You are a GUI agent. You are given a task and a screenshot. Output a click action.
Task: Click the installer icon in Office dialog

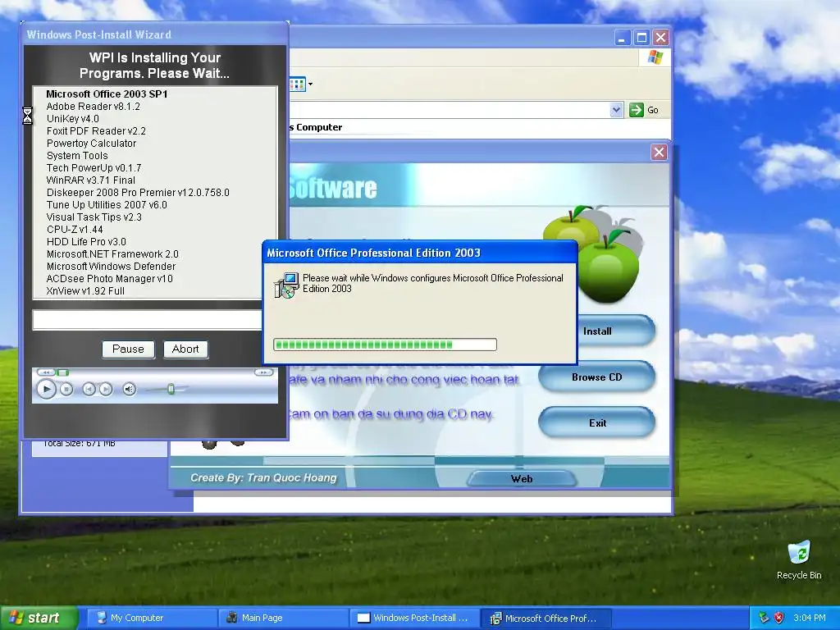[x=286, y=285]
